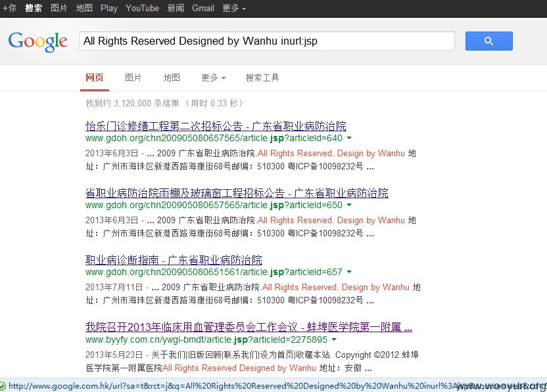The image size is (547, 392).
Task: Select the 网页 results tab
Action: pos(95,77)
